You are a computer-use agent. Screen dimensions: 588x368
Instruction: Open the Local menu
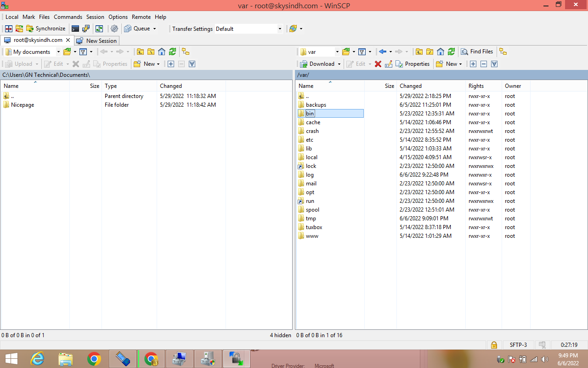click(12, 17)
